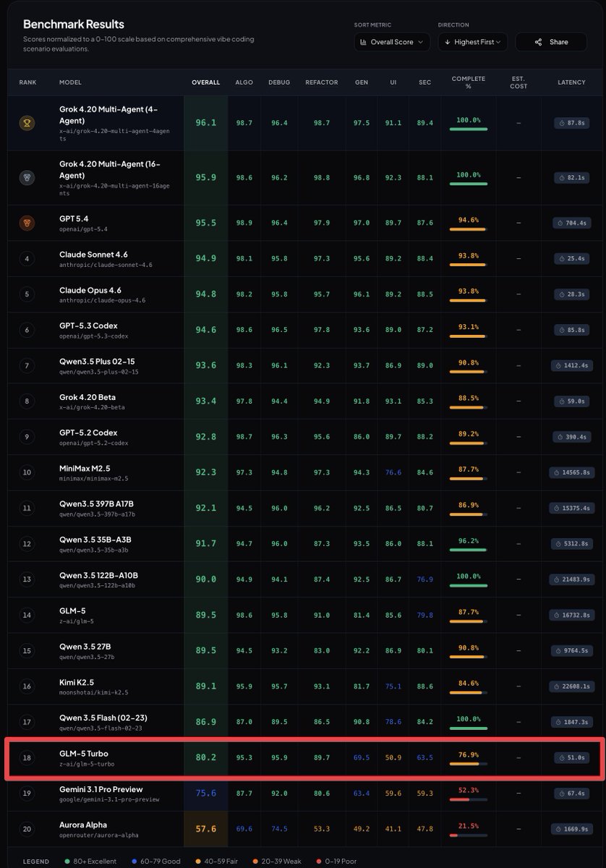
Task: Click the openai/gpt-5.2-codex identifier text
Action: coord(94,443)
